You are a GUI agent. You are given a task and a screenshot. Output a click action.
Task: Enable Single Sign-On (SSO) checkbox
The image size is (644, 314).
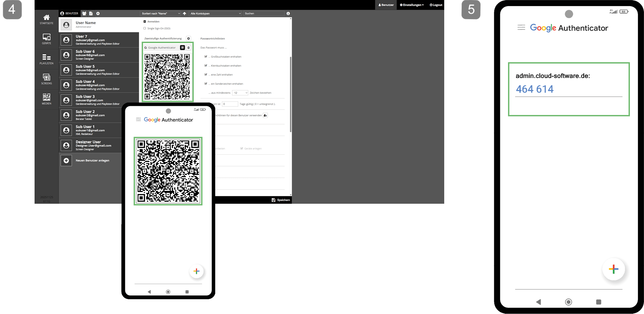tap(145, 29)
